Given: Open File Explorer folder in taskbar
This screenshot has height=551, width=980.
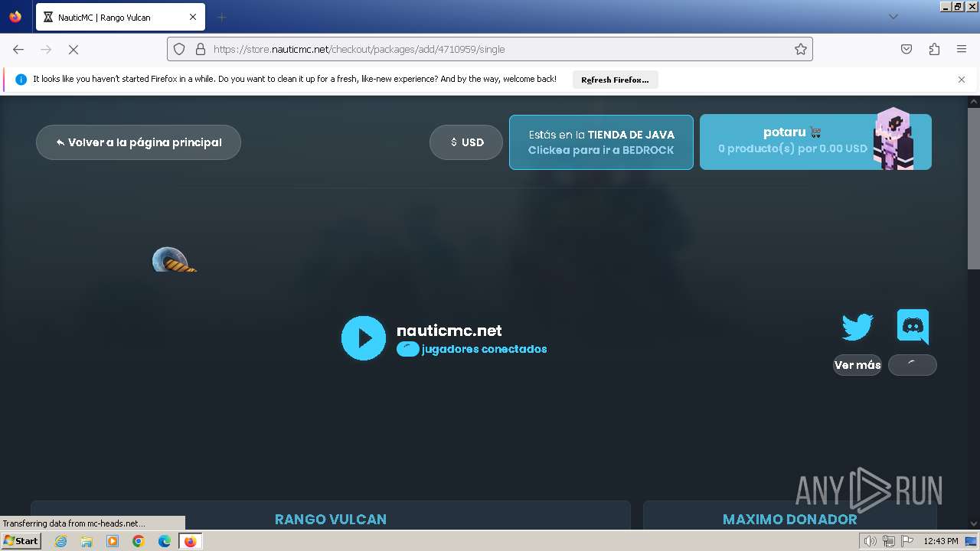Looking at the screenshot, I should tap(87, 541).
